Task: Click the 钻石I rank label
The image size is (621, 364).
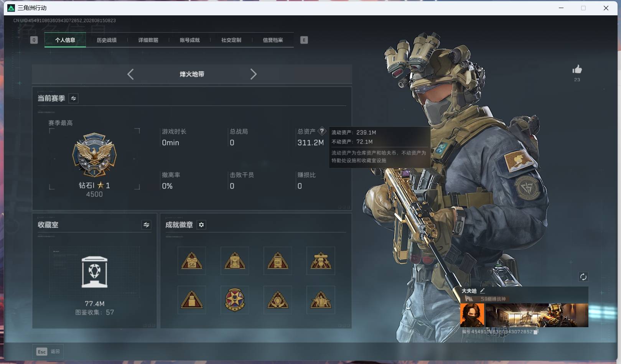Action: click(x=94, y=185)
